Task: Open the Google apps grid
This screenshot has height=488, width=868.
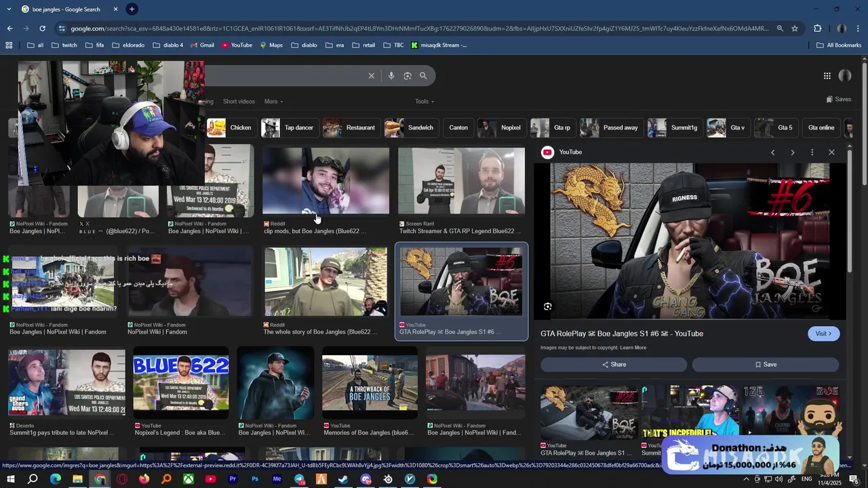Action: pos(827,76)
